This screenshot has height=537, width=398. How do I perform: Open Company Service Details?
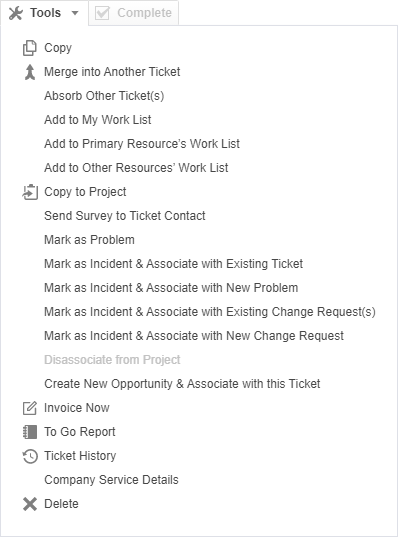111,480
